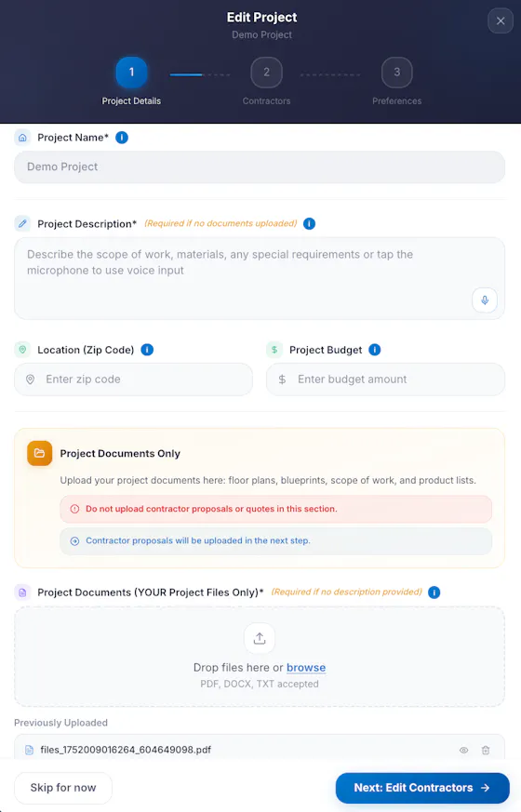Image resolution: width=521 pixels, height=812 pixels.
Task: Click the Project Description text area
Action: coord(260,278)
